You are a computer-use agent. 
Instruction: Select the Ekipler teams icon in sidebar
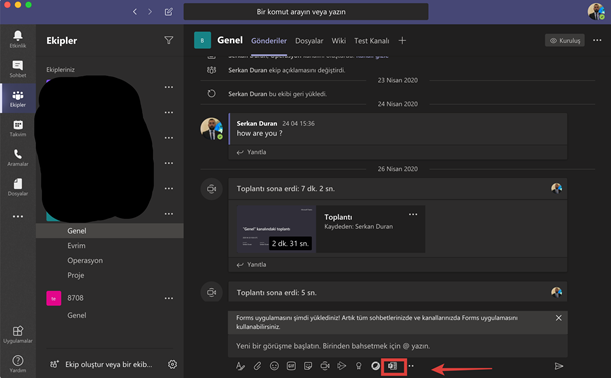[18, 99]
